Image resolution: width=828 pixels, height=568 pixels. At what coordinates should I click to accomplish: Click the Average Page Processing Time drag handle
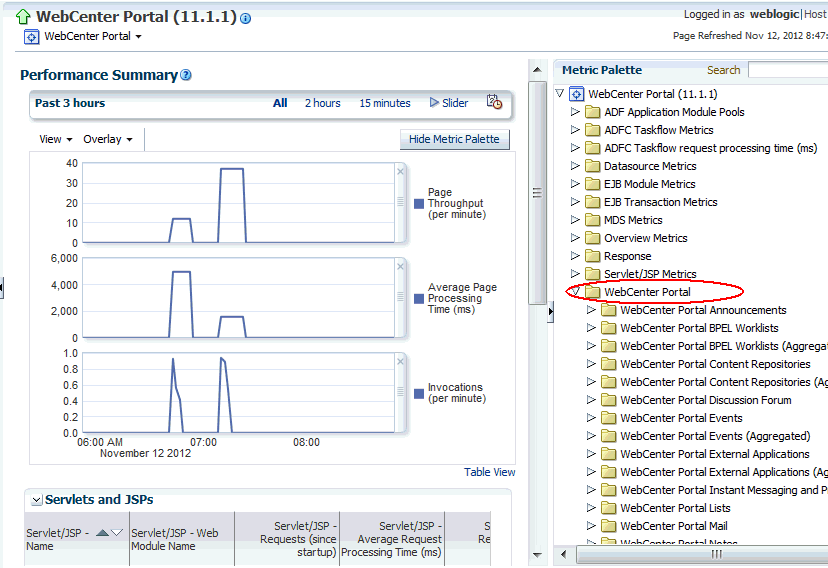tap(400, 297)
